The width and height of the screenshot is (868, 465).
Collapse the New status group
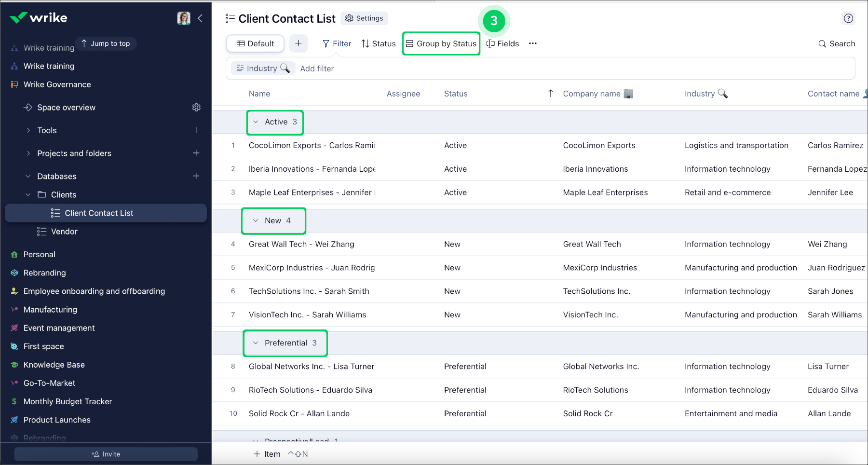pos(256,220)
